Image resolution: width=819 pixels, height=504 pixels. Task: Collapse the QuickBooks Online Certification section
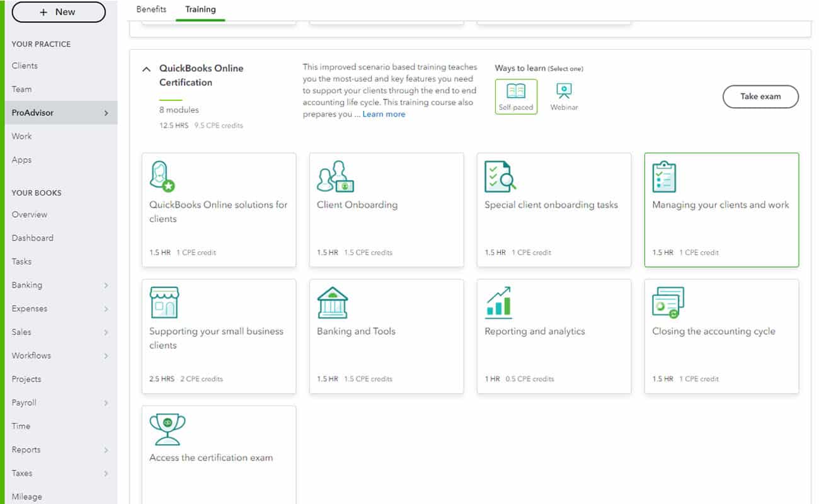coord(146,68)
